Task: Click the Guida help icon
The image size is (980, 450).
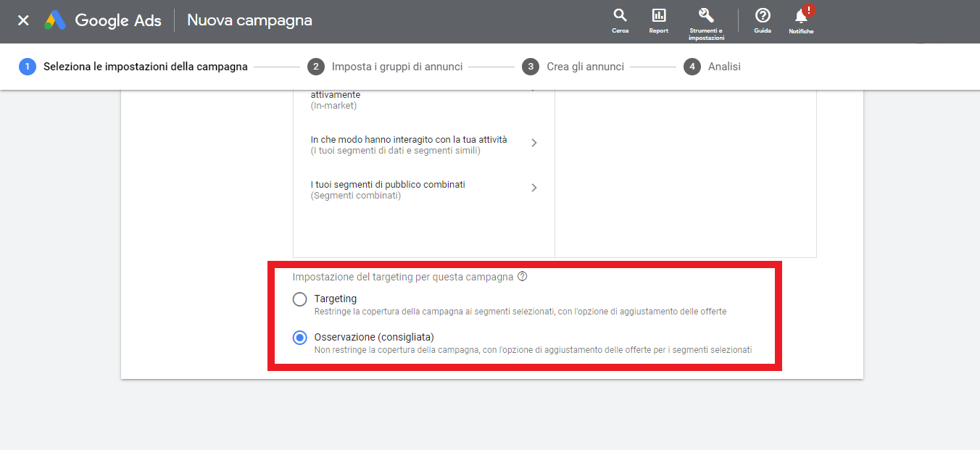Action: click(763, 16)
